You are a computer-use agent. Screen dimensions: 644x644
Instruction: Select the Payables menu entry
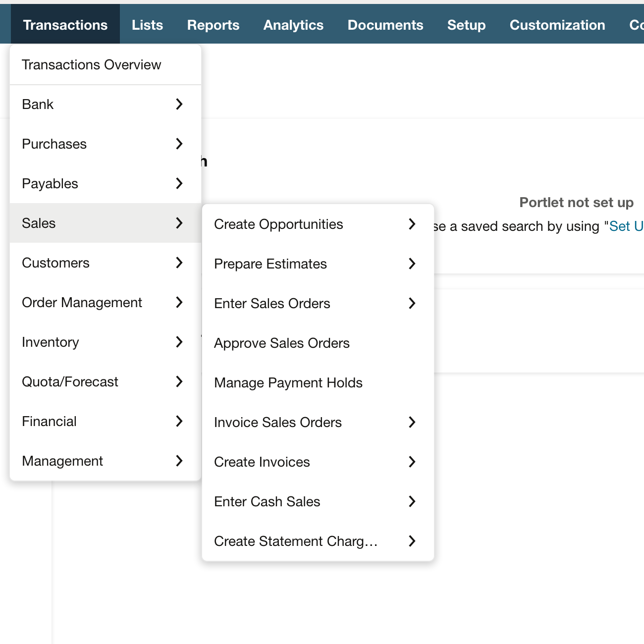[106, 183]
